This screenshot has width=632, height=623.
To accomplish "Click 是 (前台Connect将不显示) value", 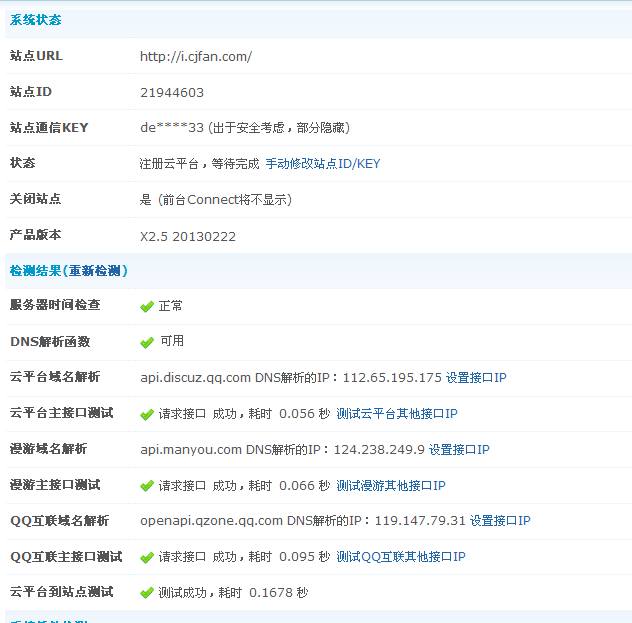I will tap(216, 199).
